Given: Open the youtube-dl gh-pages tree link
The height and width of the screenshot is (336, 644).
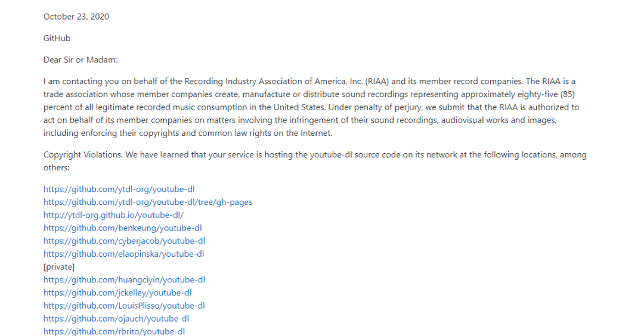Looking at the screenshot, I should (x=148, y=203).
